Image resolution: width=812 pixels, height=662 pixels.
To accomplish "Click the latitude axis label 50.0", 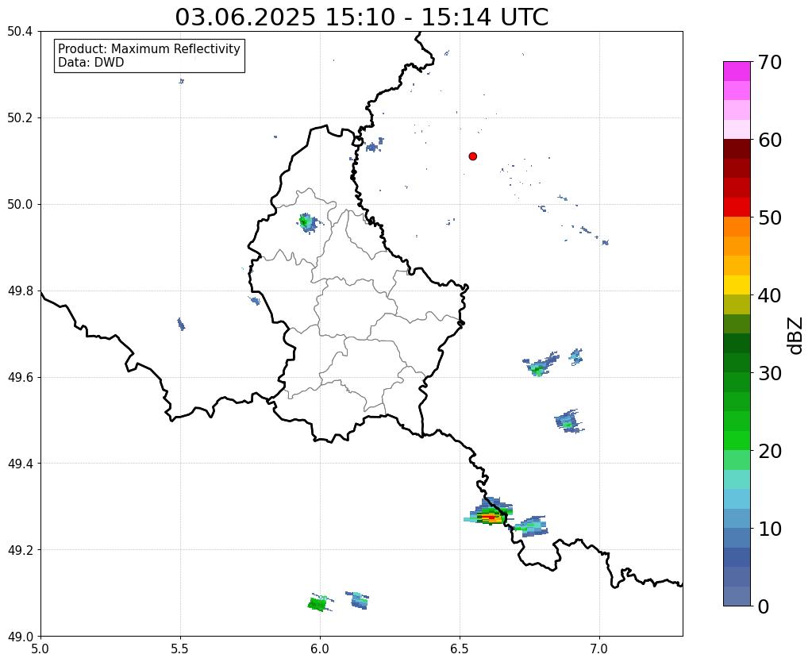I will (x=20, y=204).
